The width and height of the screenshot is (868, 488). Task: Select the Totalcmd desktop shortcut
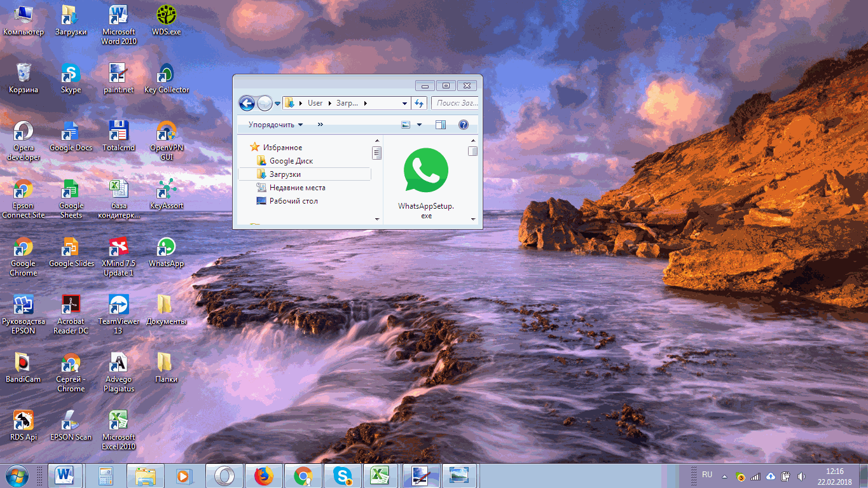119,136
